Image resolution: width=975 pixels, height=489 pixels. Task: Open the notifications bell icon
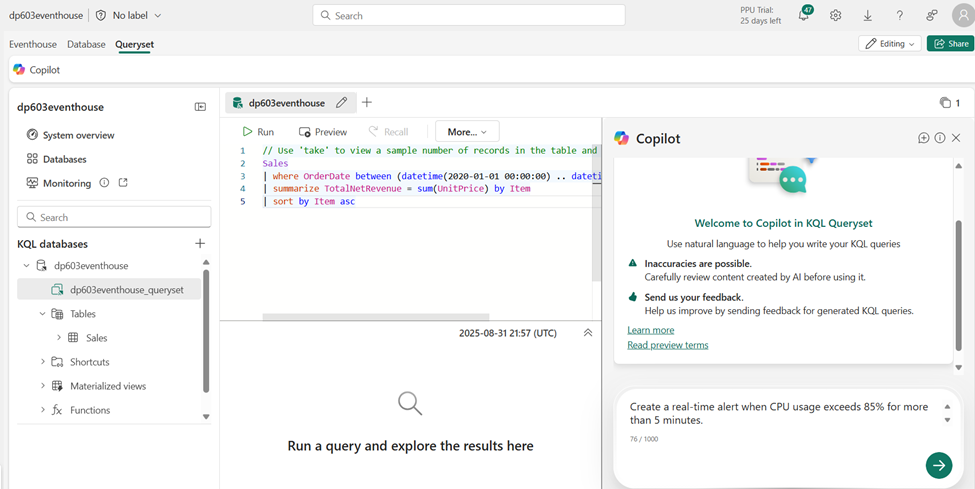click(804, 15)
